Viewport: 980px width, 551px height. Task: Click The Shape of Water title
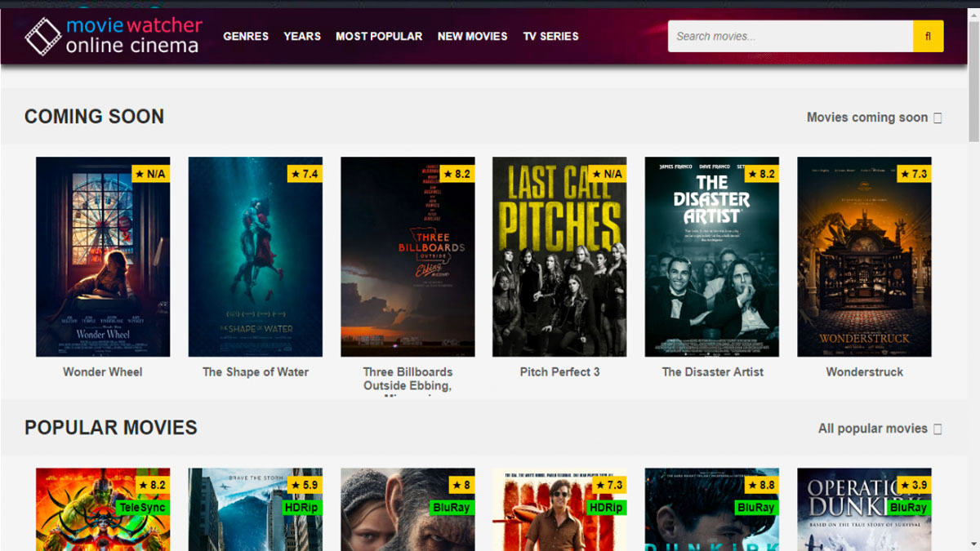[x=256, y=371]
